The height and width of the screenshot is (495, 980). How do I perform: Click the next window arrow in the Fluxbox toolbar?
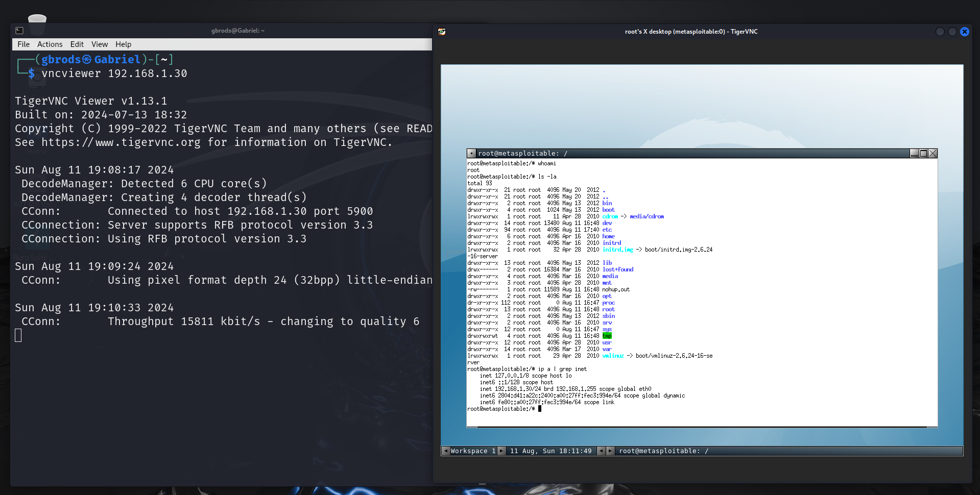coord(610,451)
